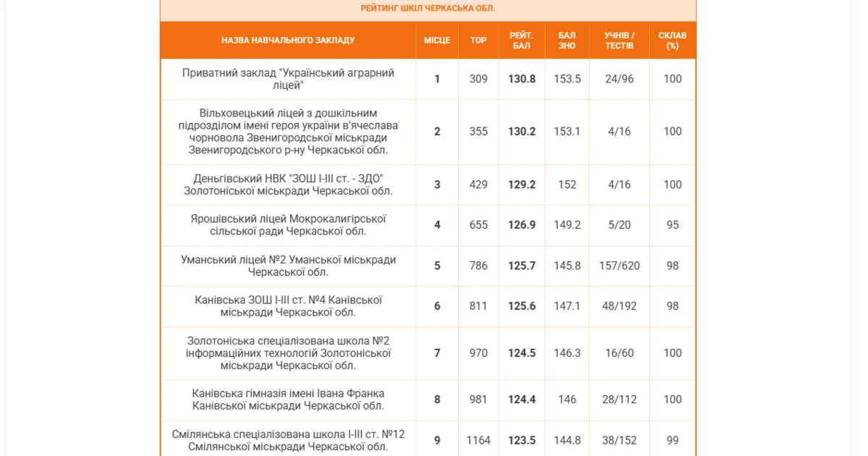
Task: Click TOP value 811
Action: [478, 306]
